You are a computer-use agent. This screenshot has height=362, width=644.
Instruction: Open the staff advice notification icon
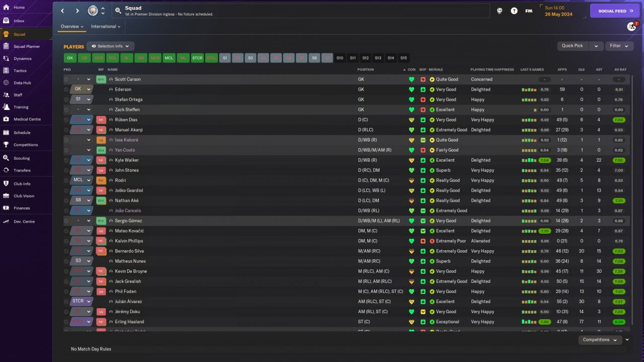click(631, 26)
